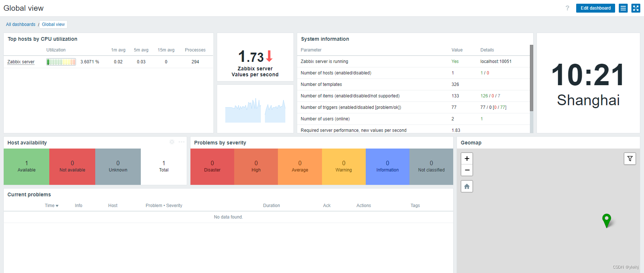Select the Global view breadcrumb tab
Viewport: 644px width, 273px height.
[53, 24]
